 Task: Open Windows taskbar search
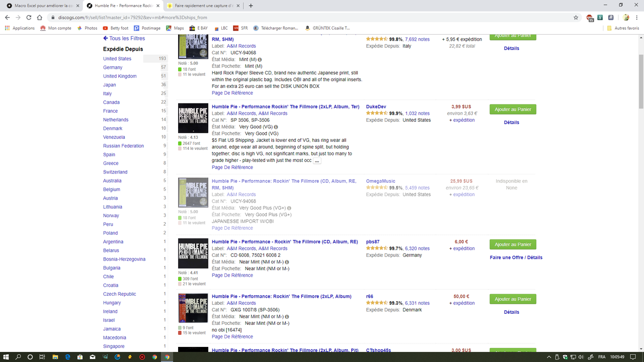tap(18, 356)
